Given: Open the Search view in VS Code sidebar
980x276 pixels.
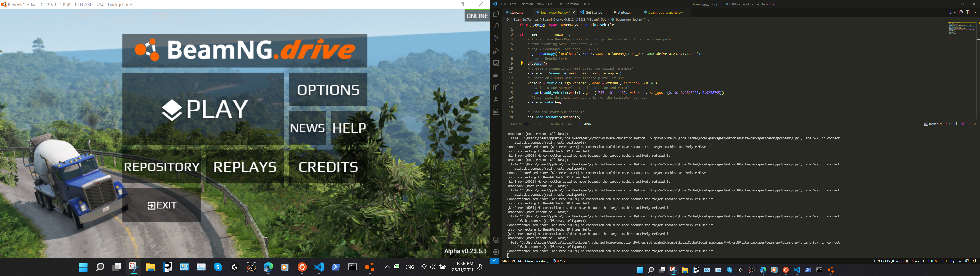Looking at the screenshot, I should [x=496, y=26].
